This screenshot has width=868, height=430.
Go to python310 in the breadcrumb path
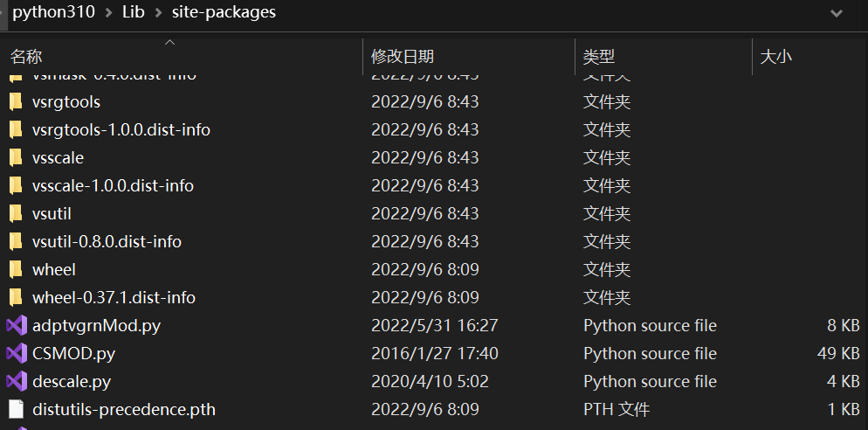[x=53, y=12]
